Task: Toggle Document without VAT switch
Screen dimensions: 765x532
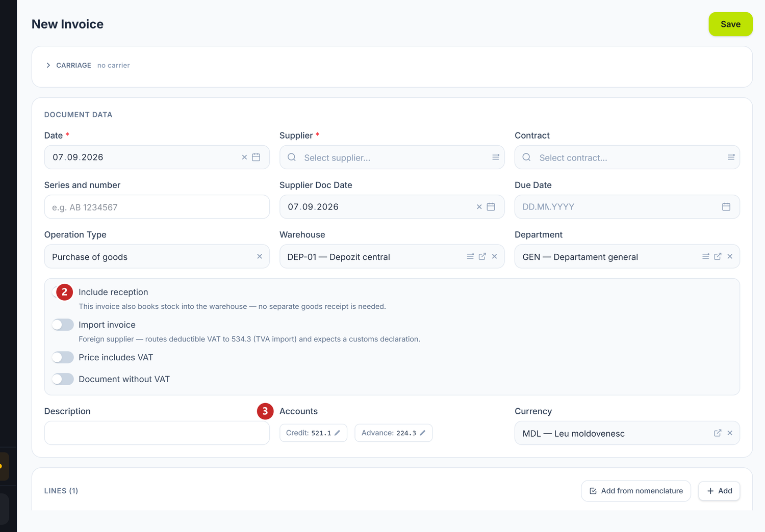Action: 63,379
